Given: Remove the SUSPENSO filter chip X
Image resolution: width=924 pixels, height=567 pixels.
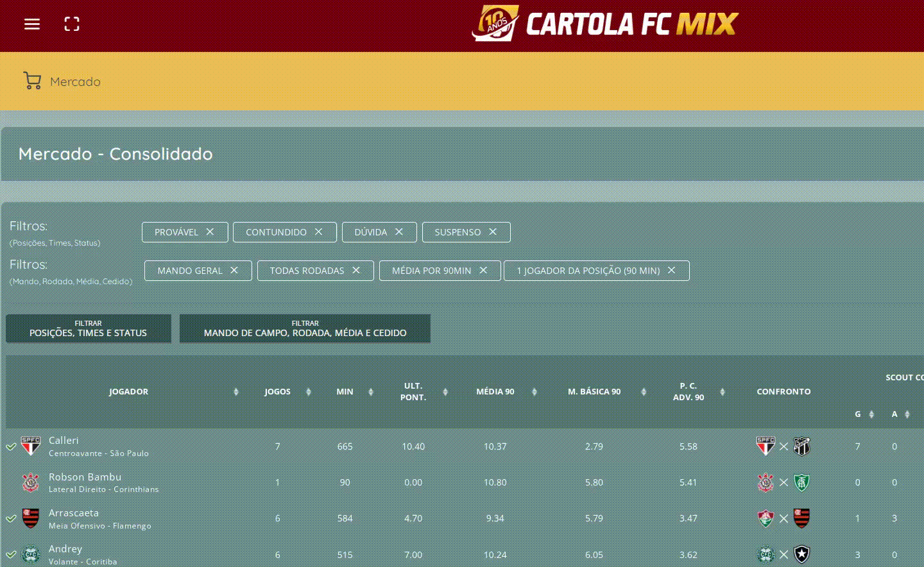Looking at the screenshot, I should [x=493, y=232].
